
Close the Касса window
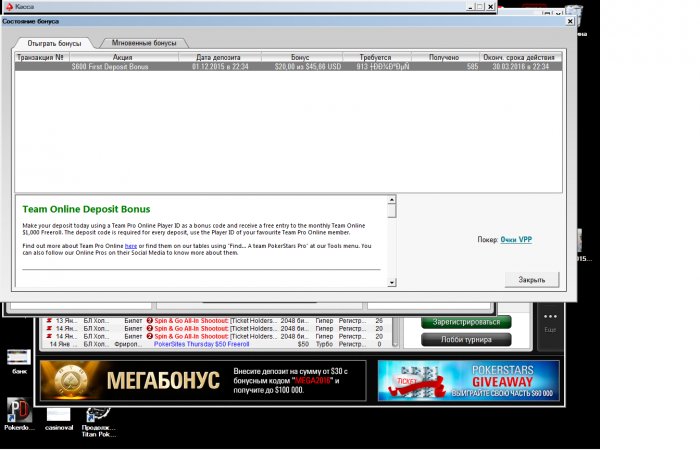490,7
